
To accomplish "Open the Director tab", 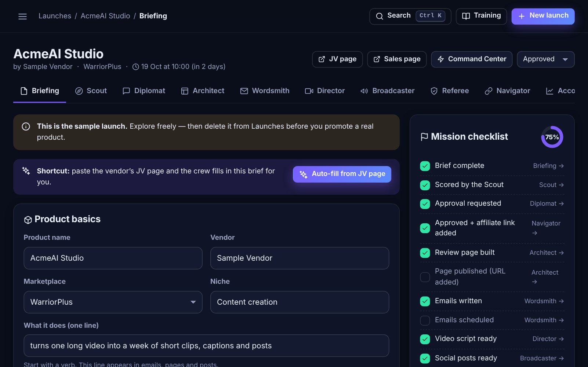I will tap(325, 91).
